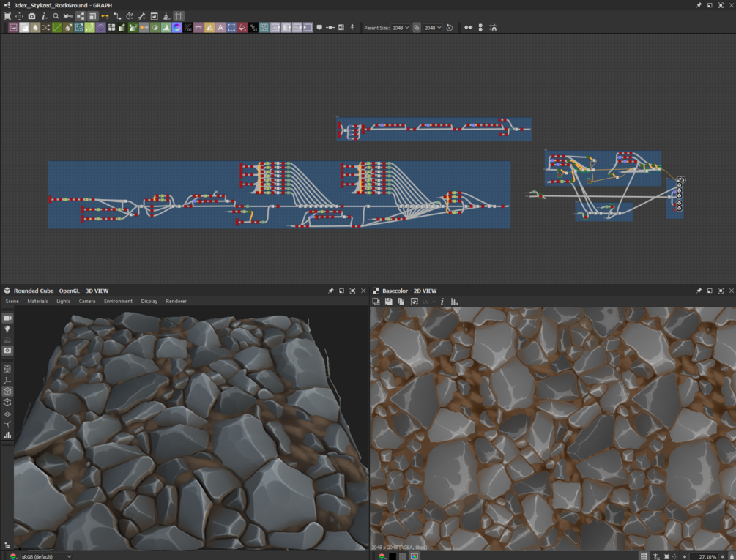Click the output node at graph's right end

[680, 194]
